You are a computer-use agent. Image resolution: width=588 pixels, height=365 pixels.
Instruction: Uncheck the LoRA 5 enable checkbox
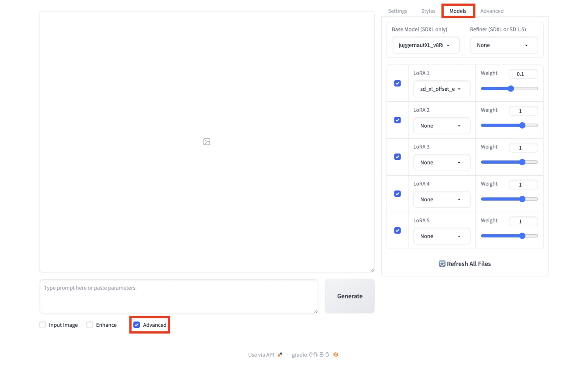tap(397, 230)
